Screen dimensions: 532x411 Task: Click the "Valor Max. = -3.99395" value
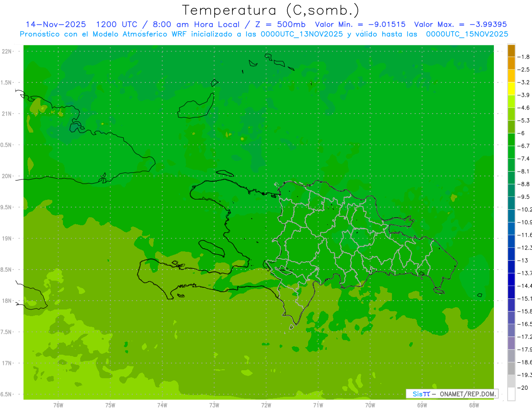pos(460,24)
